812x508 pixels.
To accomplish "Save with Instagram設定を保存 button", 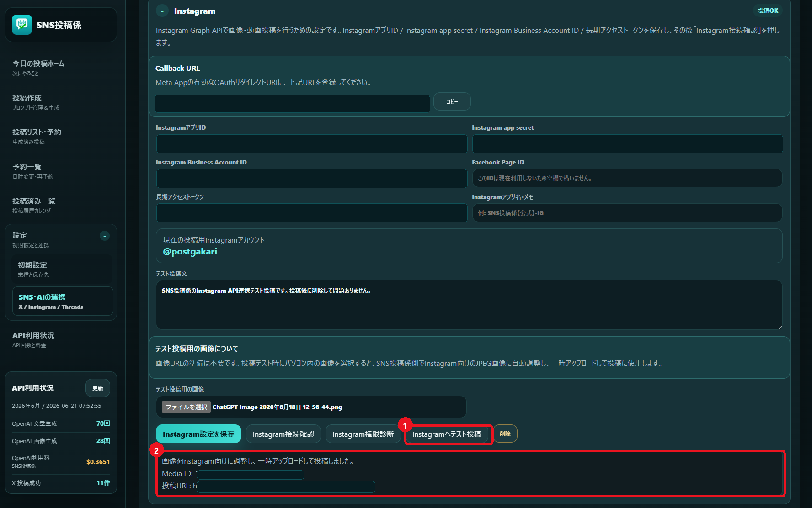I will (x=198, y=434).
